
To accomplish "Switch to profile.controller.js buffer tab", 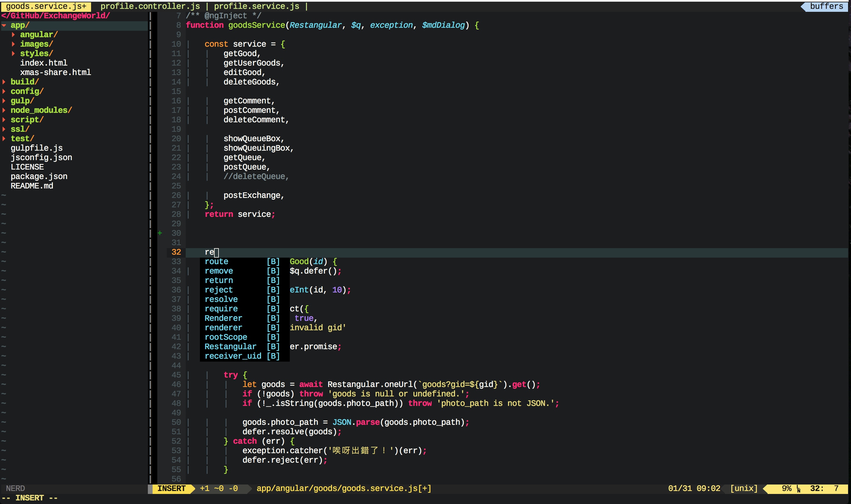I will 150,6.
